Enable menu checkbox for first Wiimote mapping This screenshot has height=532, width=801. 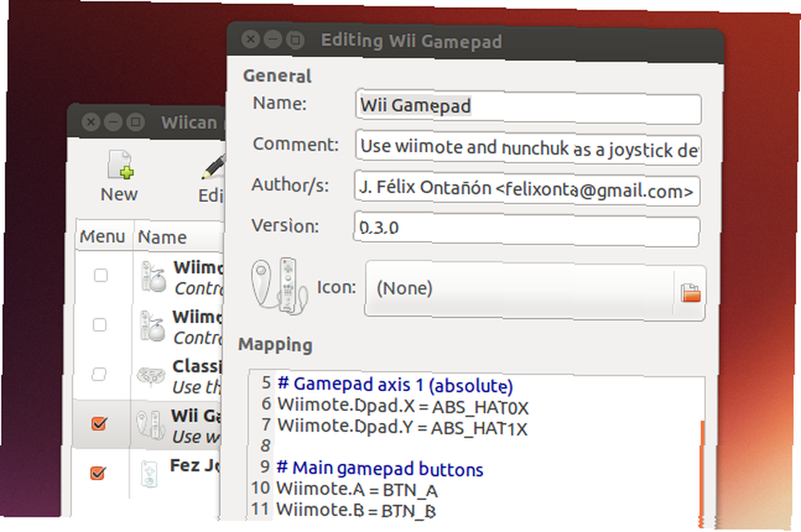[101, 276]
